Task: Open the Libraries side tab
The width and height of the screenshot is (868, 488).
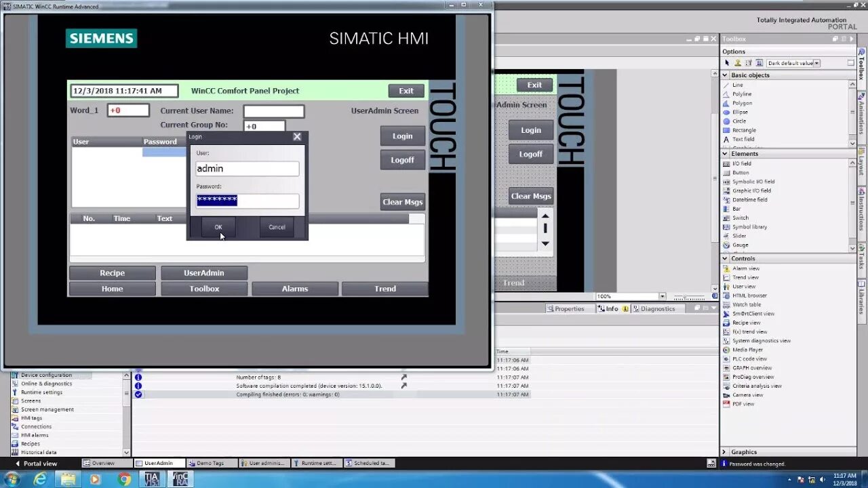Action: click(862, 301)
